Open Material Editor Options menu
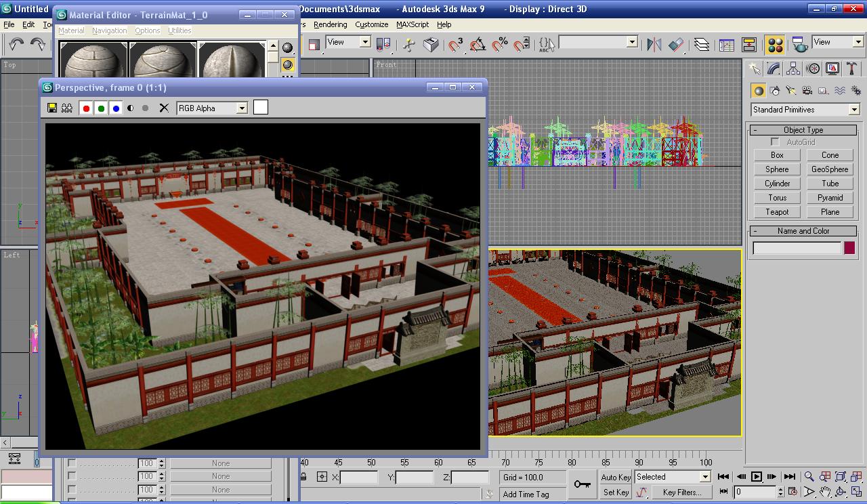 click(147, 30)
